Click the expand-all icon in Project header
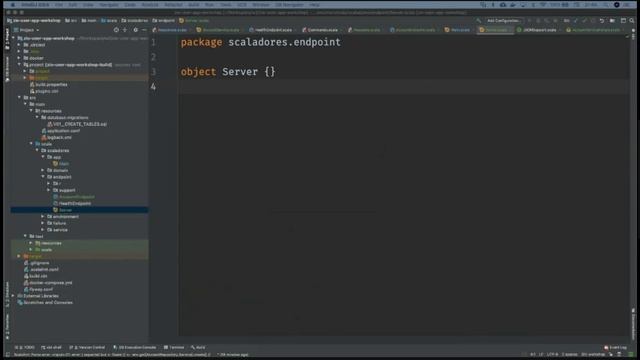This screenshot has width=640, height=360. point(125,30)
